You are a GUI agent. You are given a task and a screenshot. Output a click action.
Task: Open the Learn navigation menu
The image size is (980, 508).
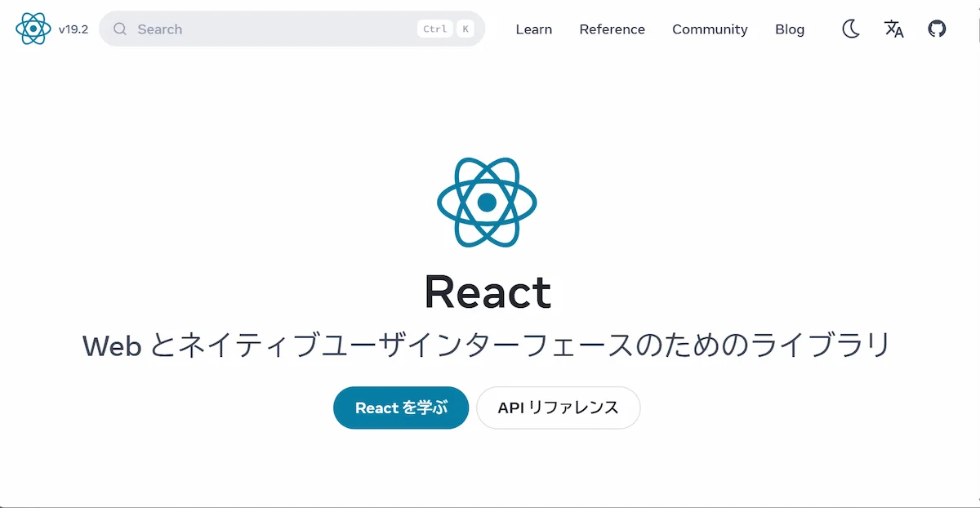pos(533,29)
